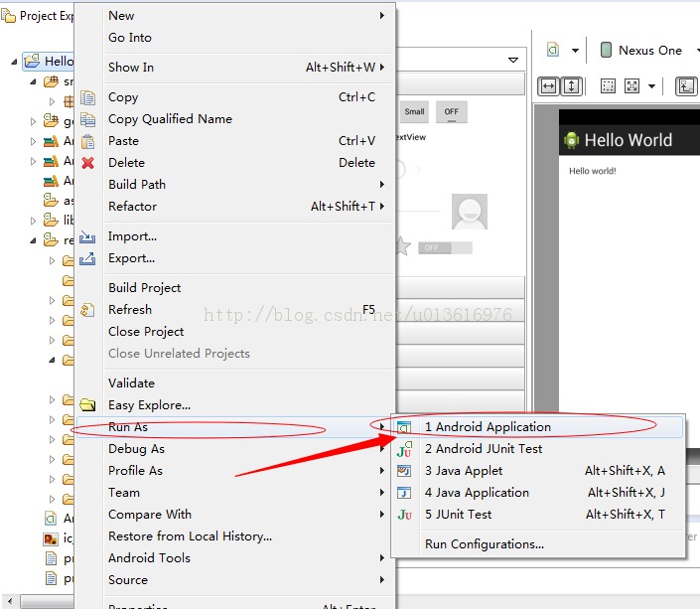The width and height of the screenshot is (700, 609).
Task: Click the Copy Qualified Name icon
Action: [88, 119]
